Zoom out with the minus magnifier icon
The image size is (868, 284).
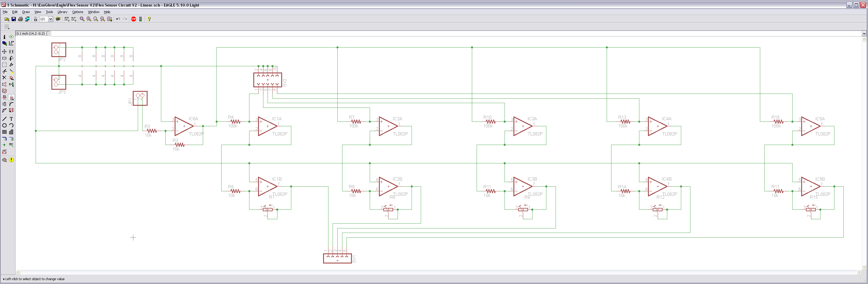point(96,19)
